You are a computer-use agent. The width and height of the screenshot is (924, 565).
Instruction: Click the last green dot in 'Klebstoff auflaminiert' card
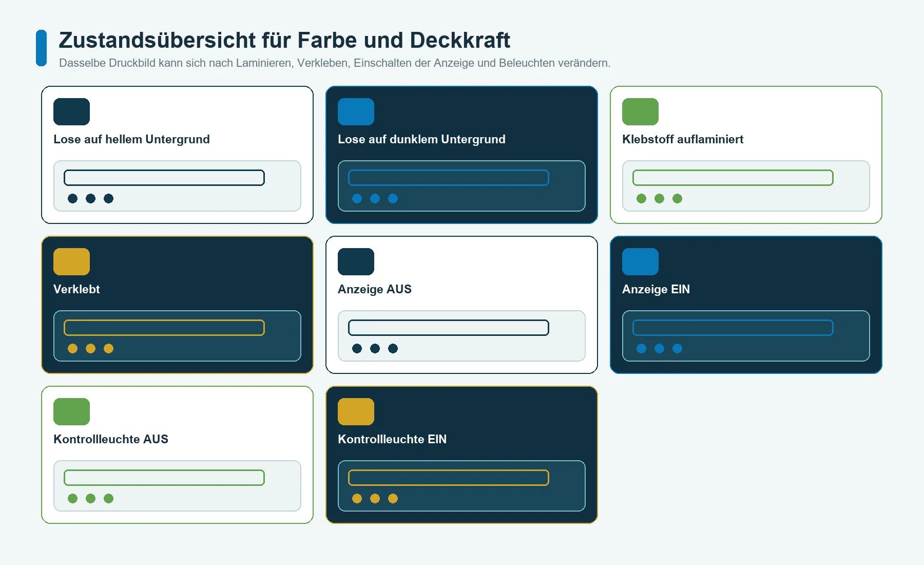[677, 198]
